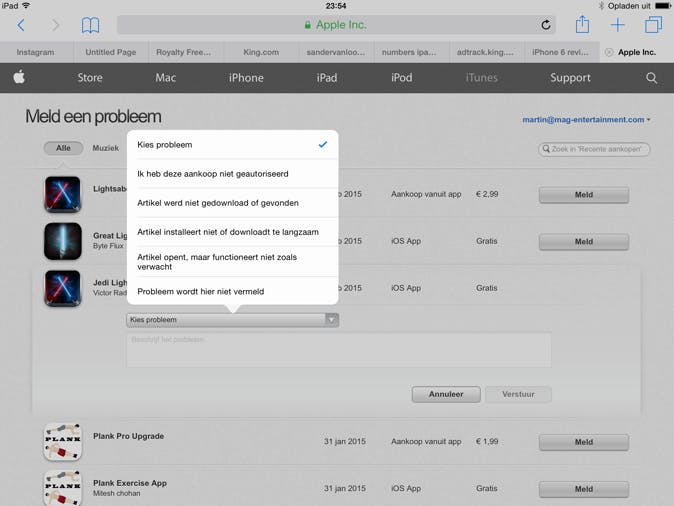Open iTunes in Apple navigation
This screenshot has height=506, width=674.
pos(481,78)
